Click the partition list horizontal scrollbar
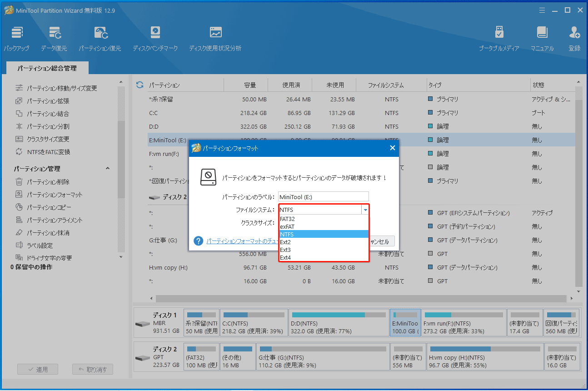This screenshot has width=588, height=391. [x=362, y=299]
